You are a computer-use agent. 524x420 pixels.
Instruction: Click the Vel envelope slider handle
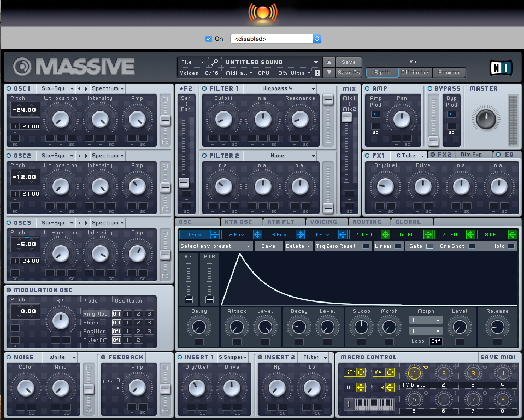click(189, 300)
